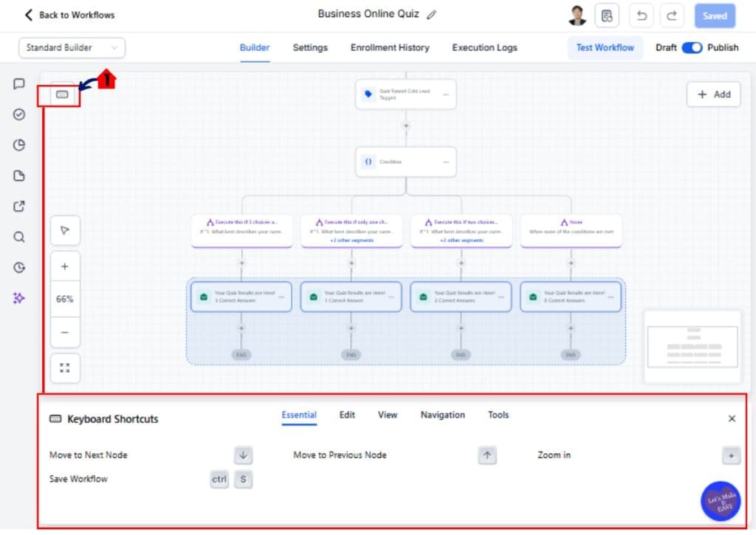Open the Standard Builder dropdown
This screenshot has height=535, width=756.
(x=71, y=47)
